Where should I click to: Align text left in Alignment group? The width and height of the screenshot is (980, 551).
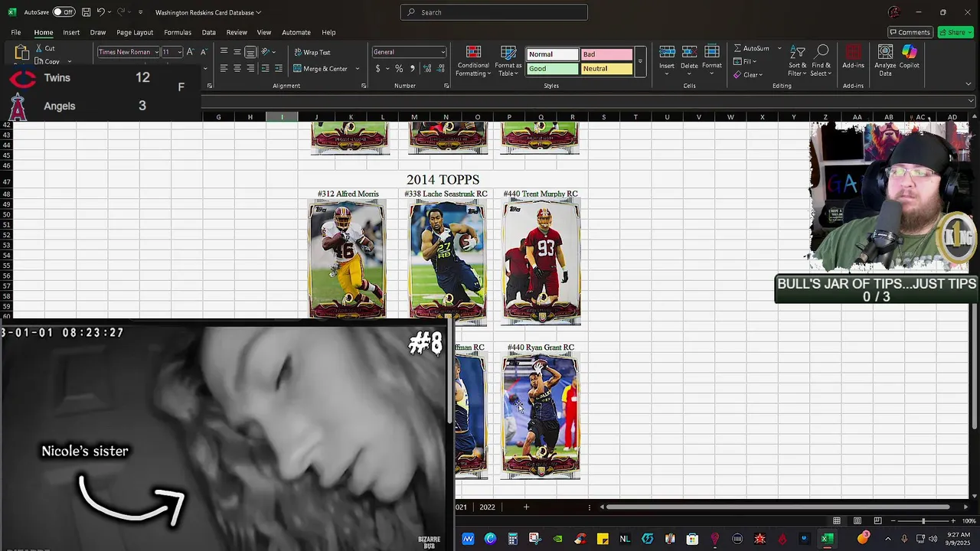pos(224,68)
